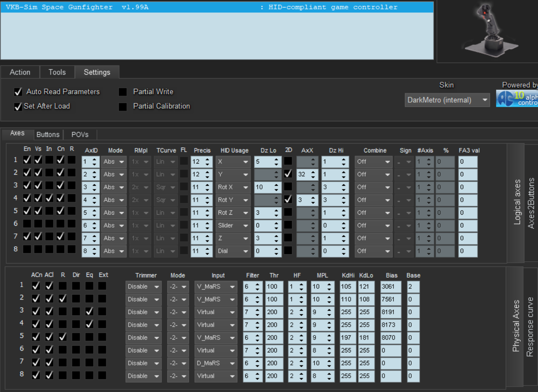The height and width of the screenshot is (392, 538).
Task: Open Input dropdown for physical axis 7
Action: point(216,363)
